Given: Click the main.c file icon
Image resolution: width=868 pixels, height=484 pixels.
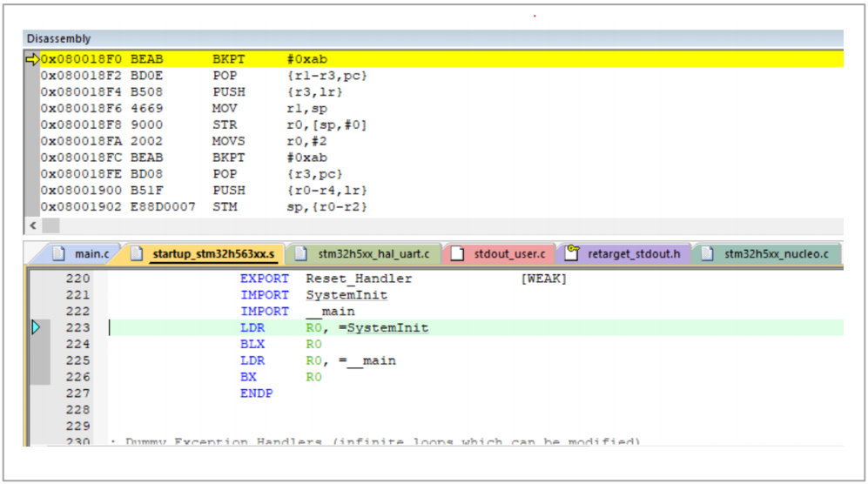Looking at the screenshot, I should pyautogui.click(x=58, y=253).
